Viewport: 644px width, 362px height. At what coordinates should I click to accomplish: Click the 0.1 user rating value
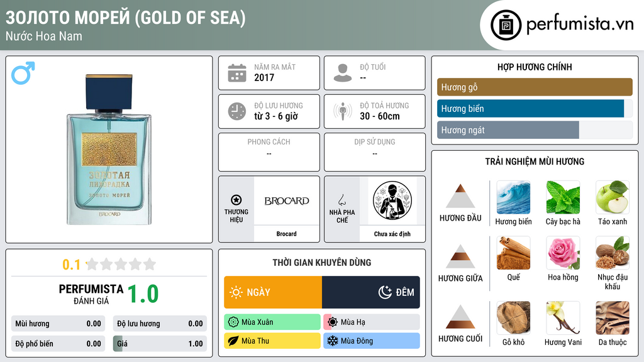(72, 265)
